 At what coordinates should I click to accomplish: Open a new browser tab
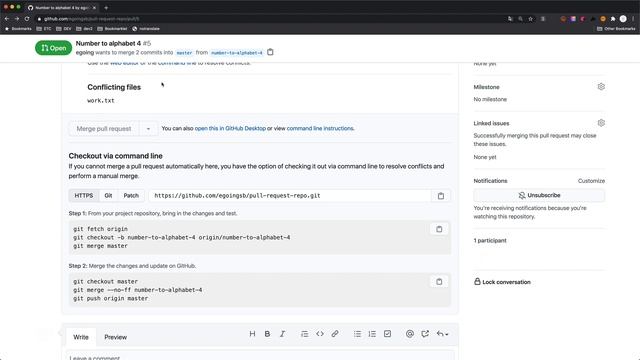click(106, 7)
